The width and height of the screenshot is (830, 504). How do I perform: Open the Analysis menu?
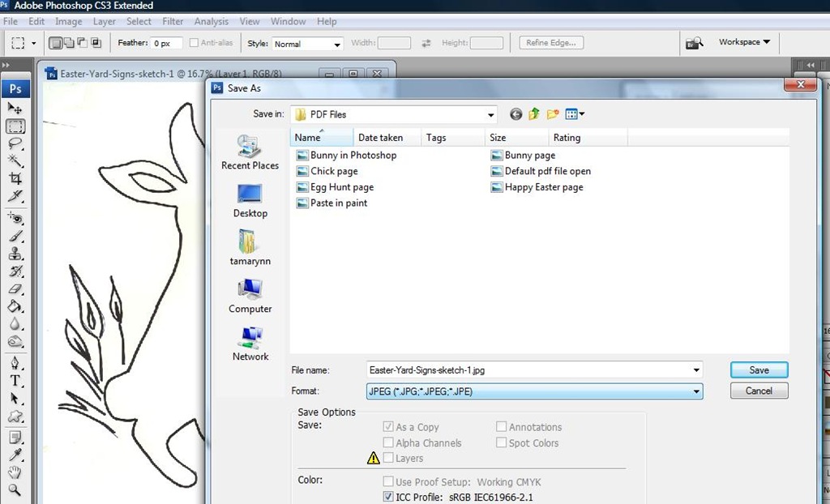click(212, 21)
